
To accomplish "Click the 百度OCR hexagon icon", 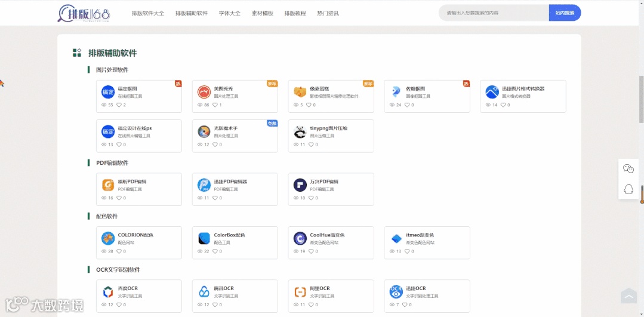I will click(x=108, y=292).
